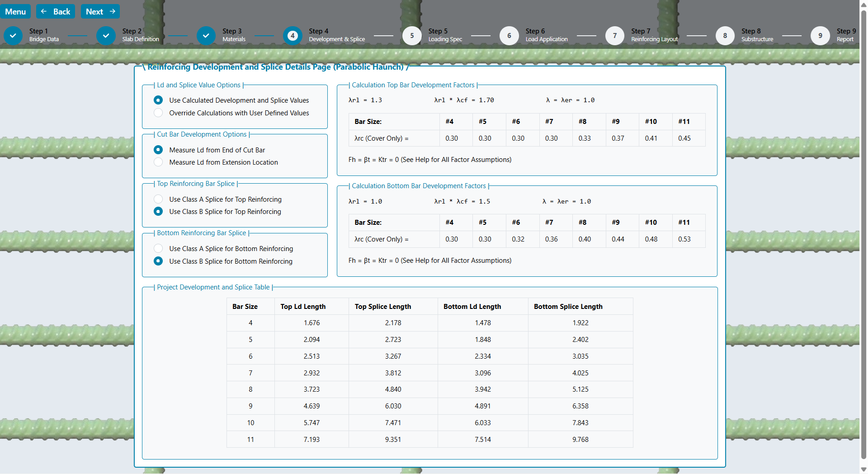This screenshot has width=868, height=474.
Task: Select Measure Ld from Extension Location
Action: [158, 162]
